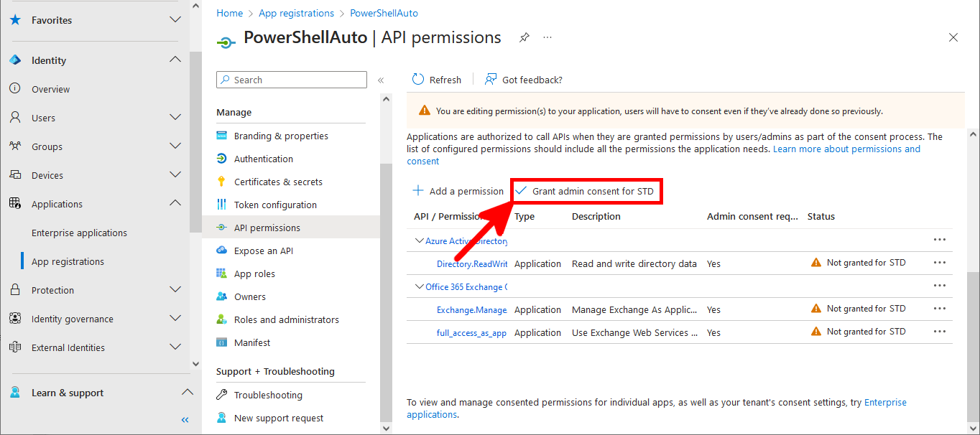The width and height of the screenshot is (980, 435).
Task: Collapse the Office 365 Exchange permissions group
Action: [419, 286]
